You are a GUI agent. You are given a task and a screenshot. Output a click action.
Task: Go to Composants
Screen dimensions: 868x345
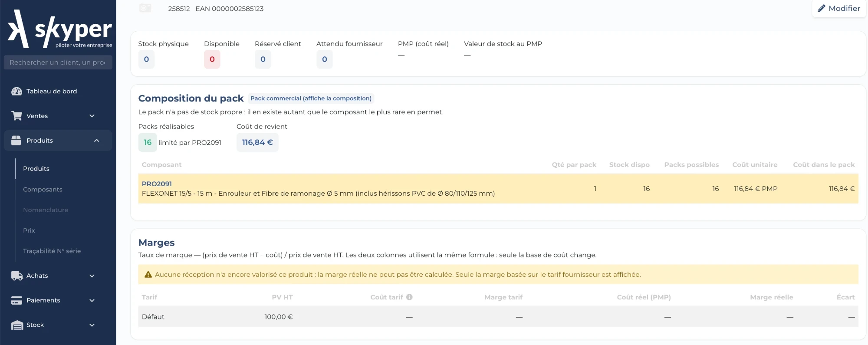[43, 190]
